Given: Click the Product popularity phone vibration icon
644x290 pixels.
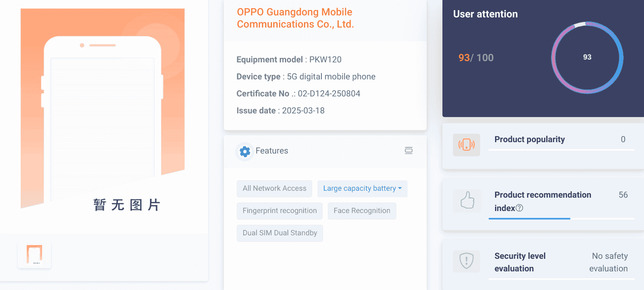Looking at the screenshot, I should click(x=466, y=145).
